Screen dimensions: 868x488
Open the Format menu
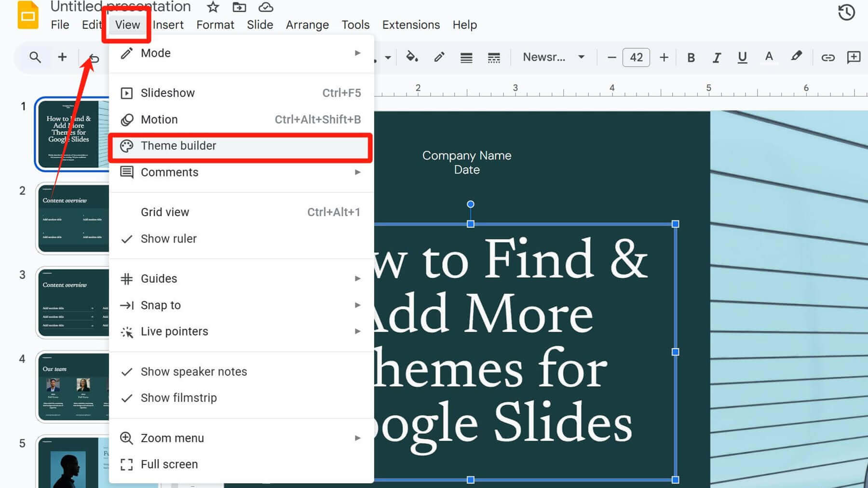215,25
